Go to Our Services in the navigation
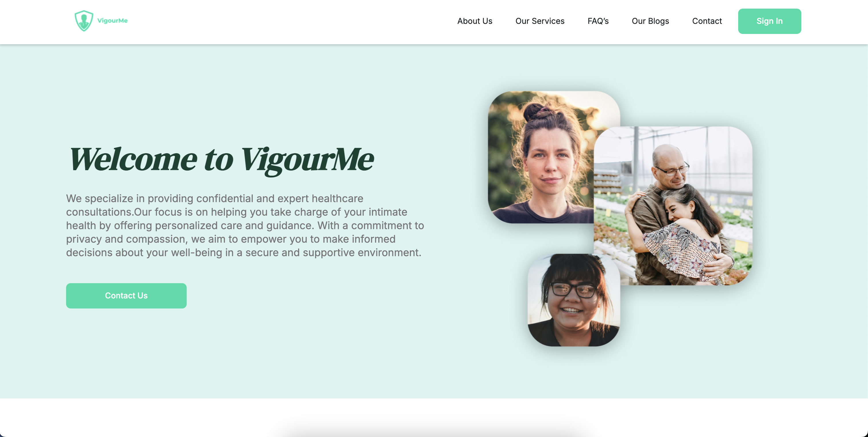The width and height of the screenshot is (868, 437). coord(539,21)
